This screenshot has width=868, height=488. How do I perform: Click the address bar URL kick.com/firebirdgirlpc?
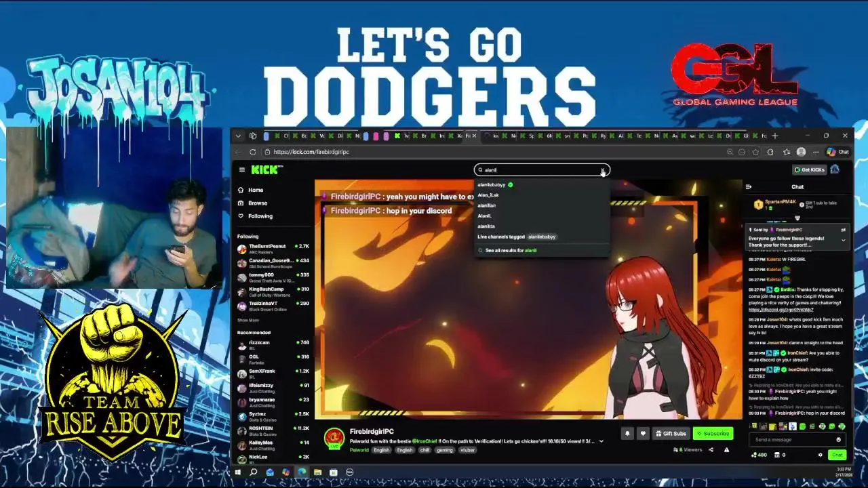(311, 152)
